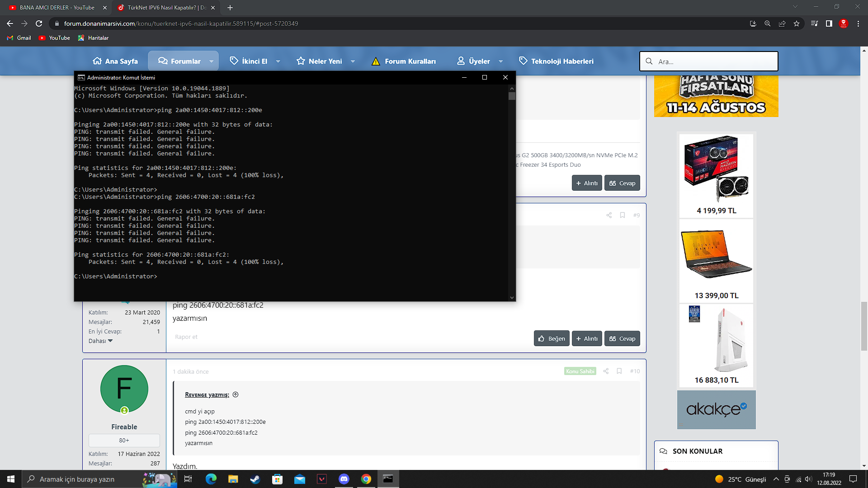Open the YouTube bookmark
The height and width of the screenshot is (488, 868).
(54, 38)
